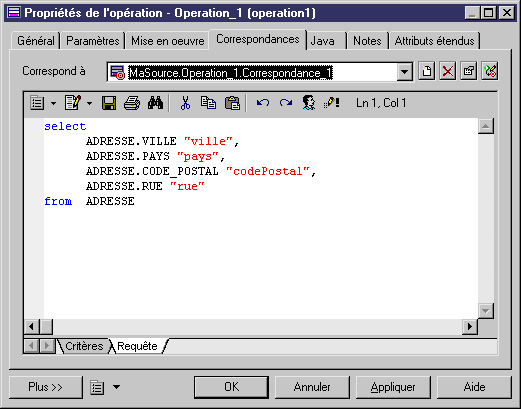Click the Copy icon in editor toolbar

tap(208, 103)
